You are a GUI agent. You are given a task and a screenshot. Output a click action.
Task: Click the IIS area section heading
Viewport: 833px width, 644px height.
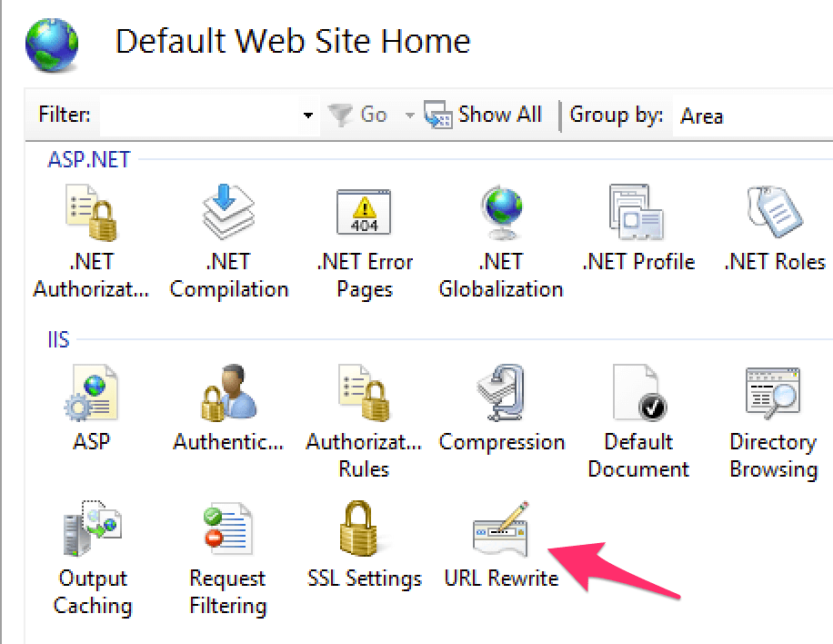57,340
